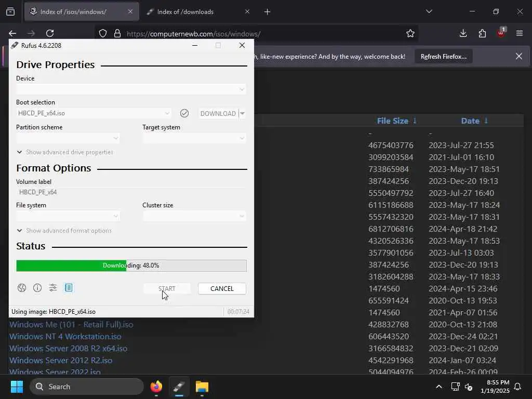
Task: List all tabs dropdown arrow
Action: click(429, 11)
